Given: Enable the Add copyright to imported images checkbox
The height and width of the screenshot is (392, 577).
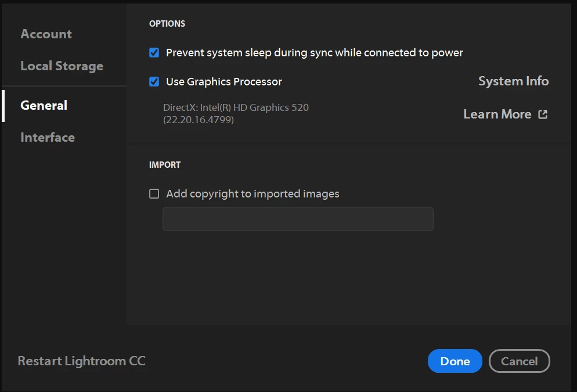Looking at the screenshot, I should coord(154,194).
